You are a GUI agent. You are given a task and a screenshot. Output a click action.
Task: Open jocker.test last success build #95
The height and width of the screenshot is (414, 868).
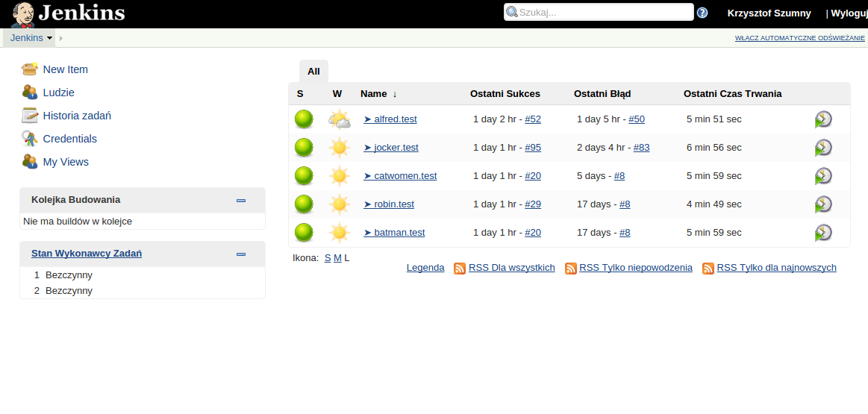coord(533,148)
